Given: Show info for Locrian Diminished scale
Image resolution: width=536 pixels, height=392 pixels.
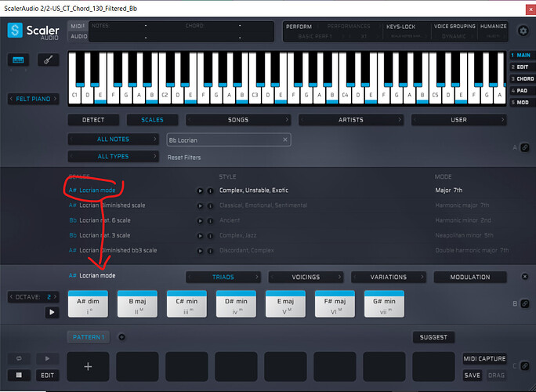Looking at the screenshot, I should click(210, 205).
